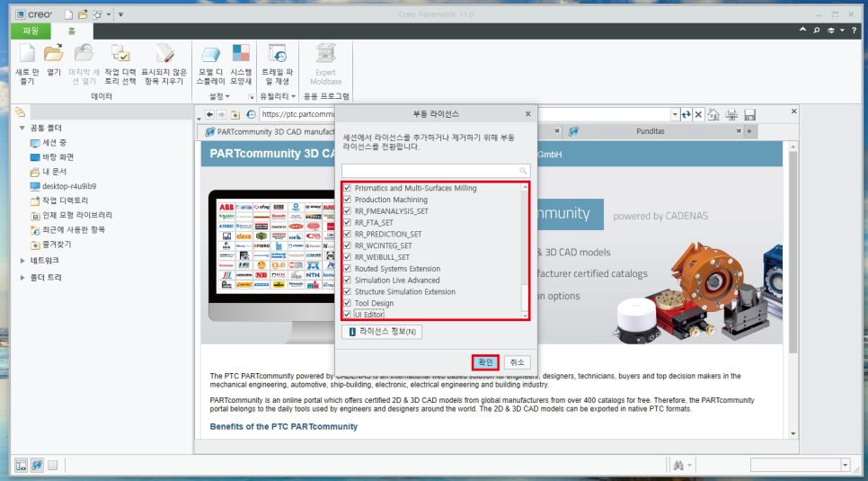Image resolution: width=868 pixels, height=481 pixels.
Task: Expand the 네트워크 tree section
Action: [22, 261]
